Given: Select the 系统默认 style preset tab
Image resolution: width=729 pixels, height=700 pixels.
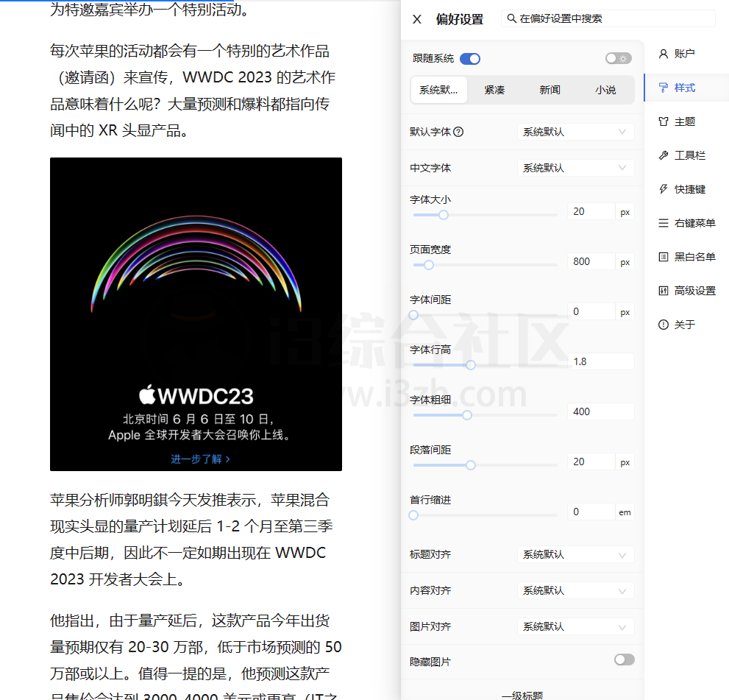Looking at the screenshot, I should (x=439, y=90).
